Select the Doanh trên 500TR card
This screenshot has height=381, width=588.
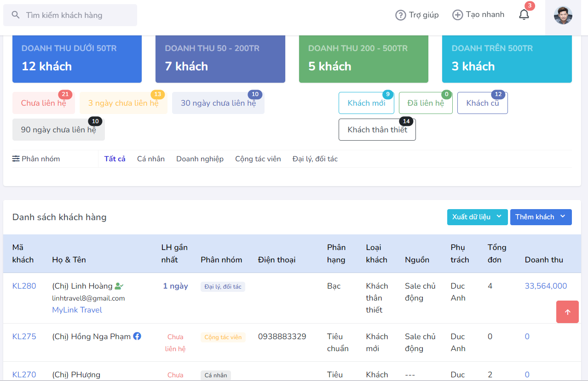tap(507, 59)
